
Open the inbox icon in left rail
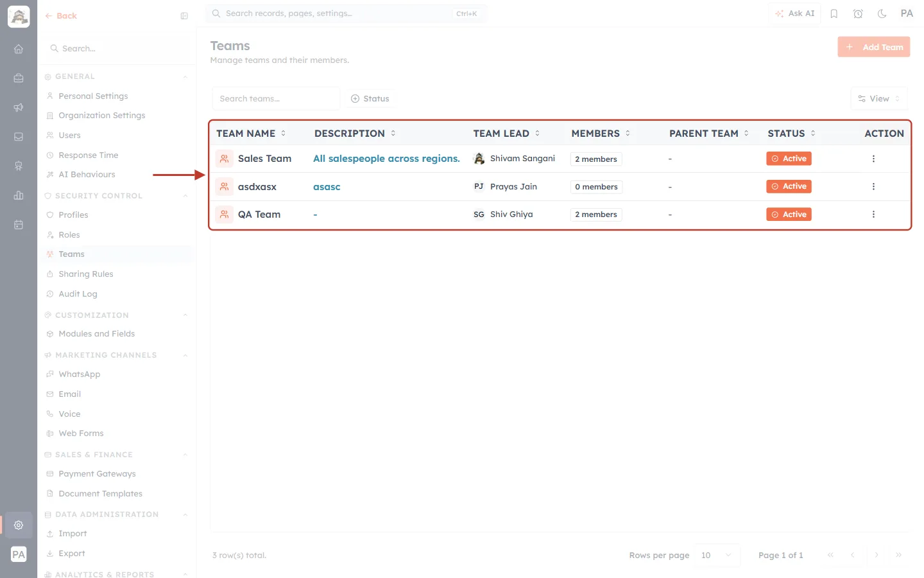click(x=19, y=137)
